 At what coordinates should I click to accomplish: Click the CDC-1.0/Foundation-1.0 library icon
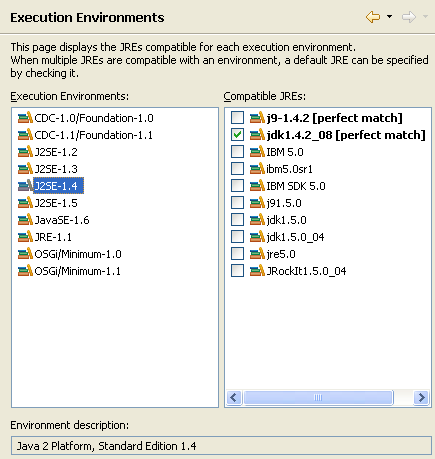(25, 118)
